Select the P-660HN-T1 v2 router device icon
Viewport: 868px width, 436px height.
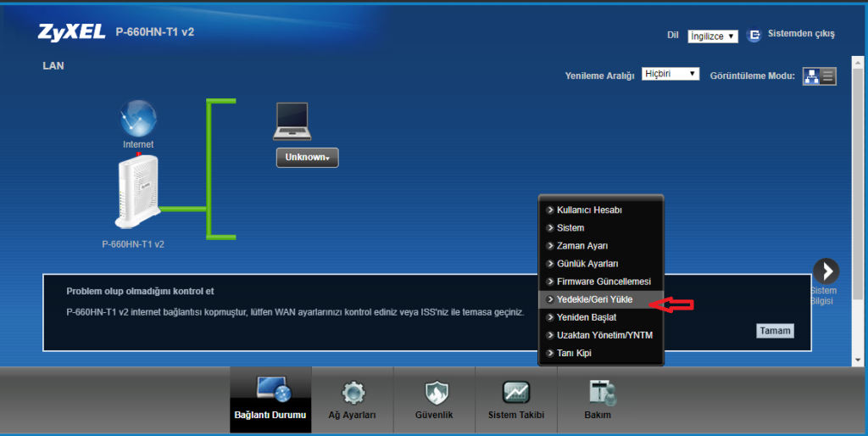pos(138,192)
